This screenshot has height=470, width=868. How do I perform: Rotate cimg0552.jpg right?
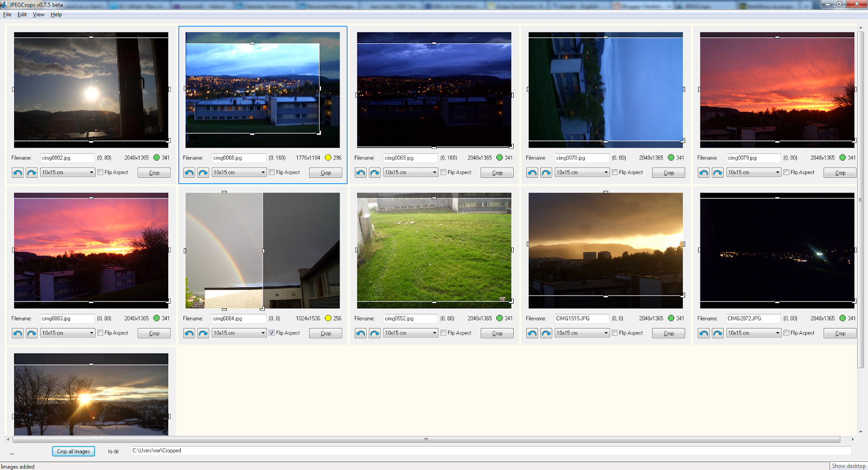pyautogui.click(x=374, y=333)
